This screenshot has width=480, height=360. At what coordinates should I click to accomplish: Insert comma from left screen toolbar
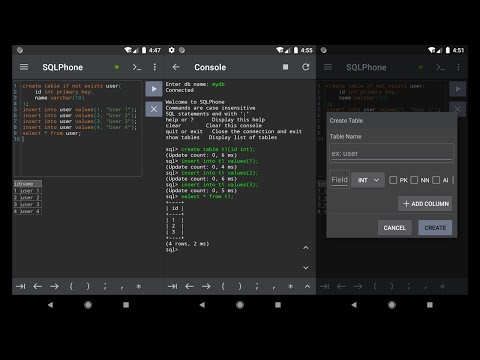[x=122, y=287]
